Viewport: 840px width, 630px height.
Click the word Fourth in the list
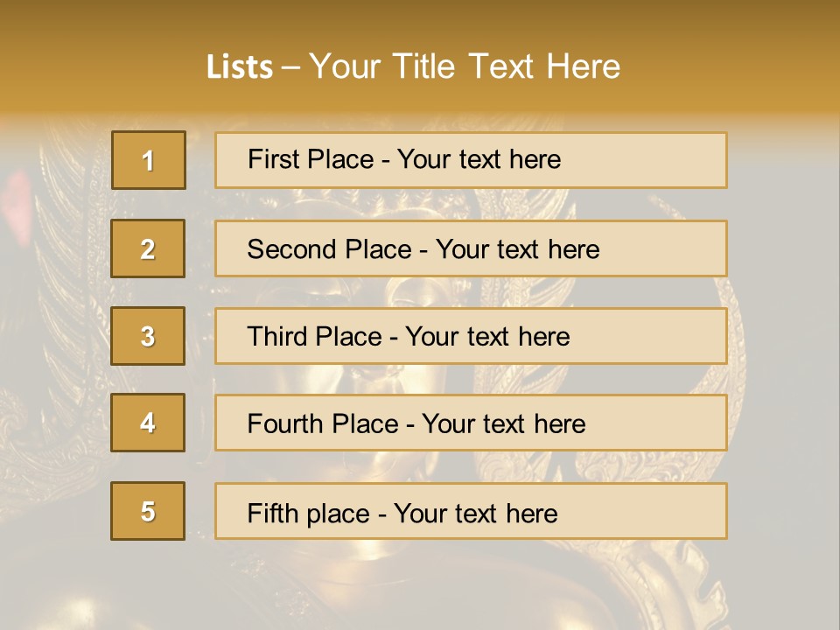point(284,423)
